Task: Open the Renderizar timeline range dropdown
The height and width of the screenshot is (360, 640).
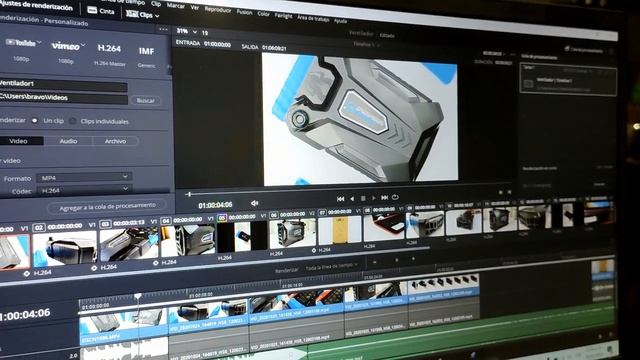Action: pyautogui.click(x=332, y=267)
